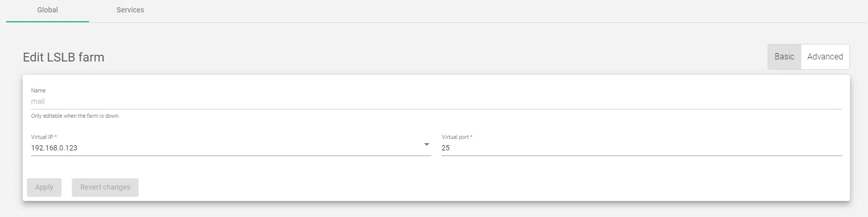Click the Revert changes button
The width and height of the screenshot is (868, 217).
point(105,187)
